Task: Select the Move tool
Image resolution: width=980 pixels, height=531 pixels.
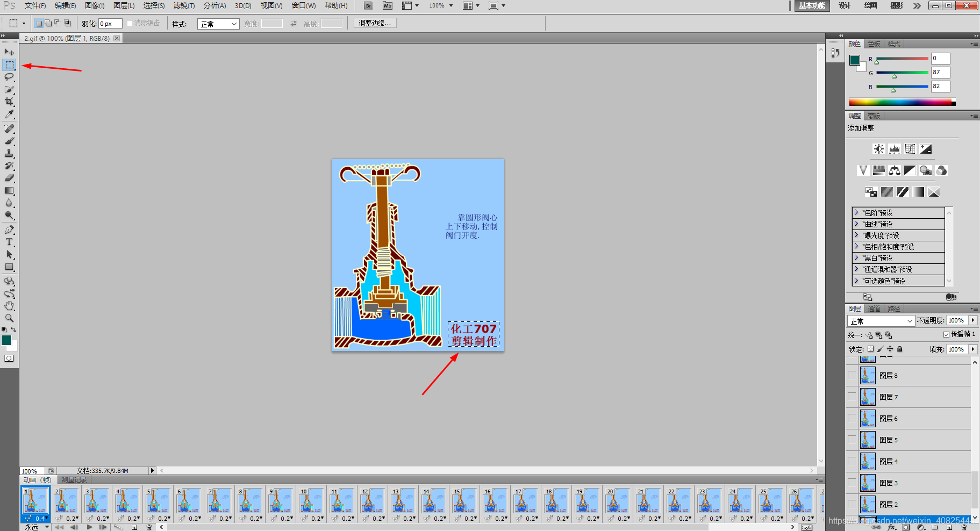Action: tap(9, 52)
